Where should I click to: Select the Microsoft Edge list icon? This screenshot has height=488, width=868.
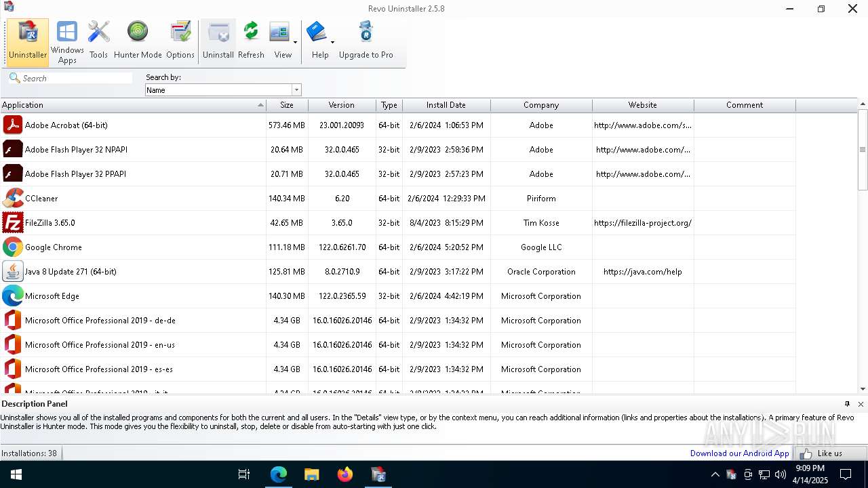coord(13,296)
